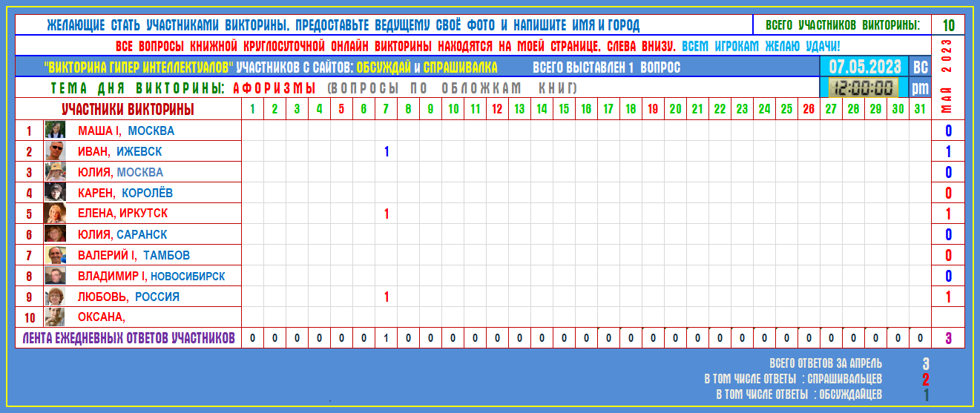
Task: Select the ЮЛИЯ, САРАНСК participant name
Action: tap(122, 234)
